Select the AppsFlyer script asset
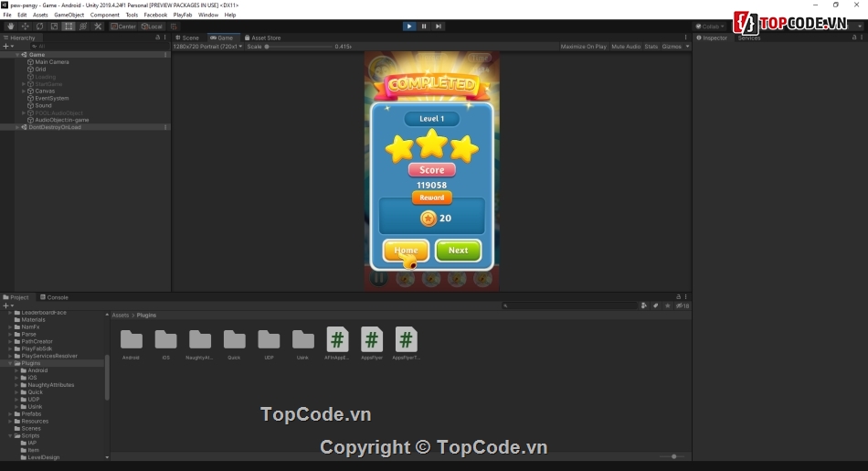The height and width of the screenshot is (471, 868). click(372, 339)
